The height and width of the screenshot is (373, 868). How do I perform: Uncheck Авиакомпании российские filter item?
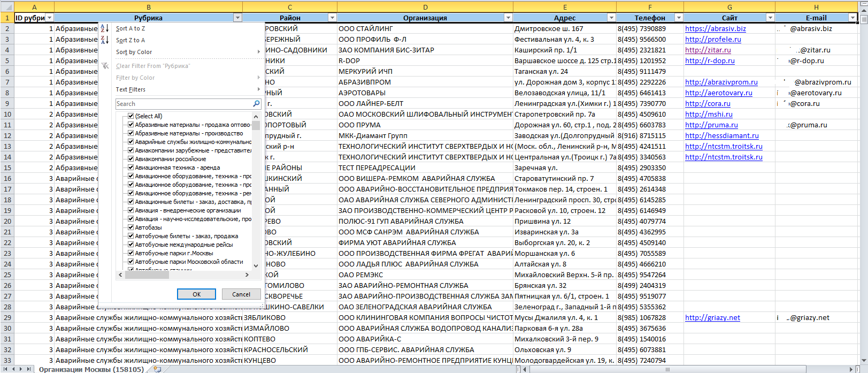pyautogui.click(x=130, y=159)
